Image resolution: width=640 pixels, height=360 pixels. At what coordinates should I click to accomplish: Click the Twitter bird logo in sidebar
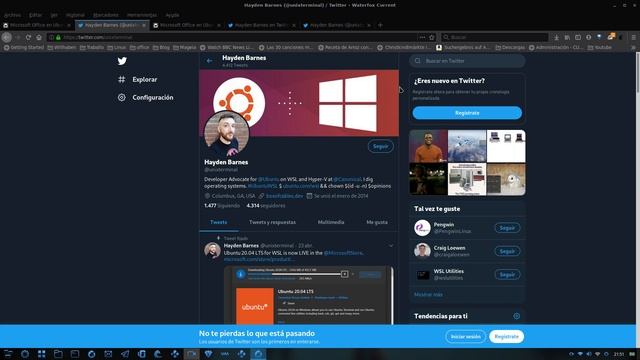[122, 61]
